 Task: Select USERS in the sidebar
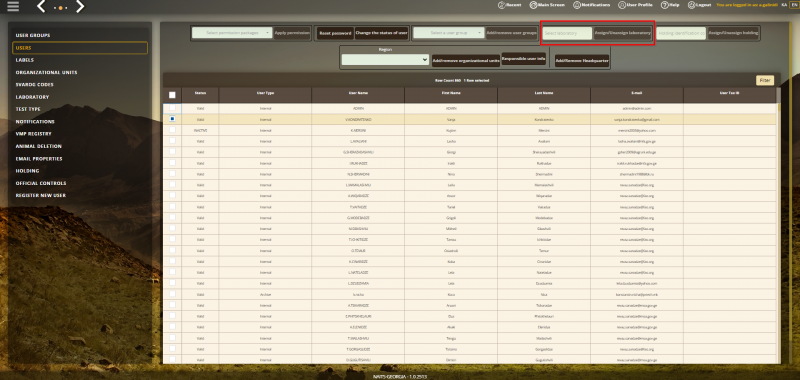80,48
